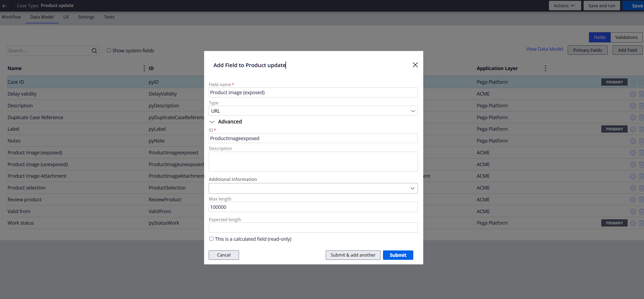Click Submit & add another

353,255
